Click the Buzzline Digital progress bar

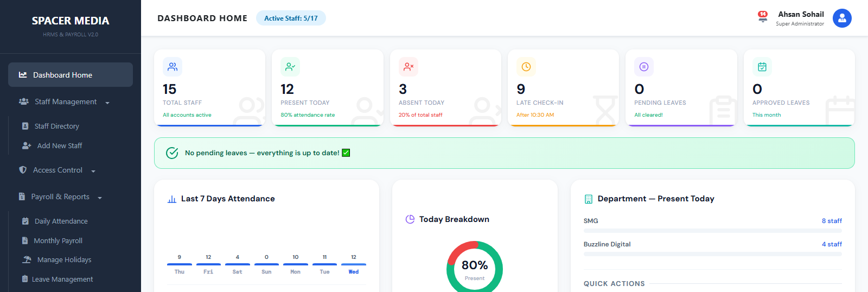(713, 254)
